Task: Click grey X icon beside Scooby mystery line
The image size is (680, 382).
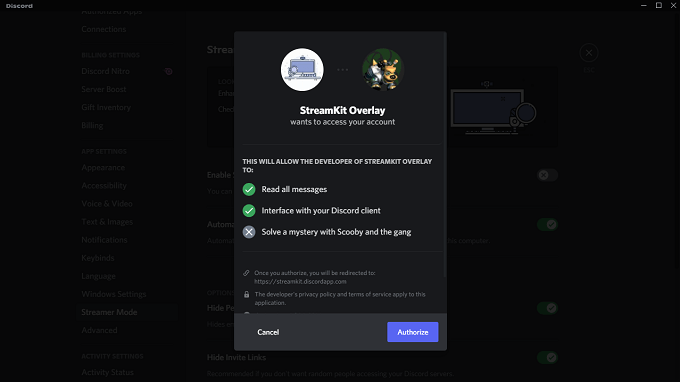Action: click(x=249, y=232)
